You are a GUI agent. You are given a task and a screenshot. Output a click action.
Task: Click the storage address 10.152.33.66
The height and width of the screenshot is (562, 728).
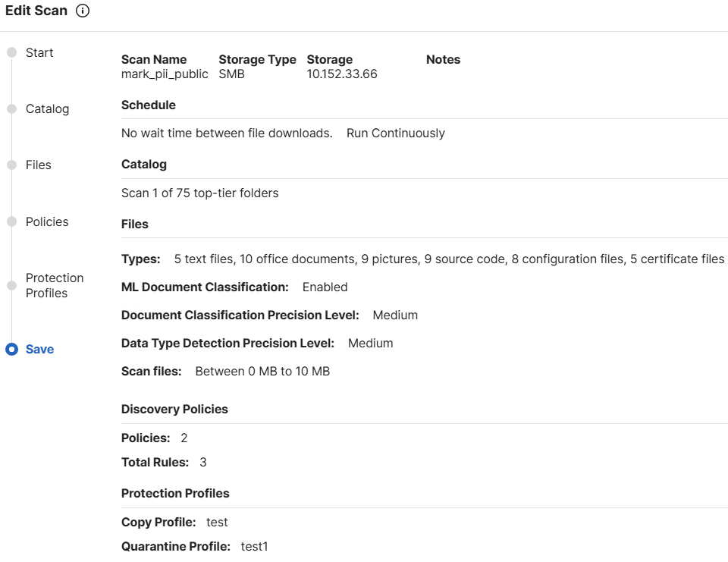[x=342, y=74]
